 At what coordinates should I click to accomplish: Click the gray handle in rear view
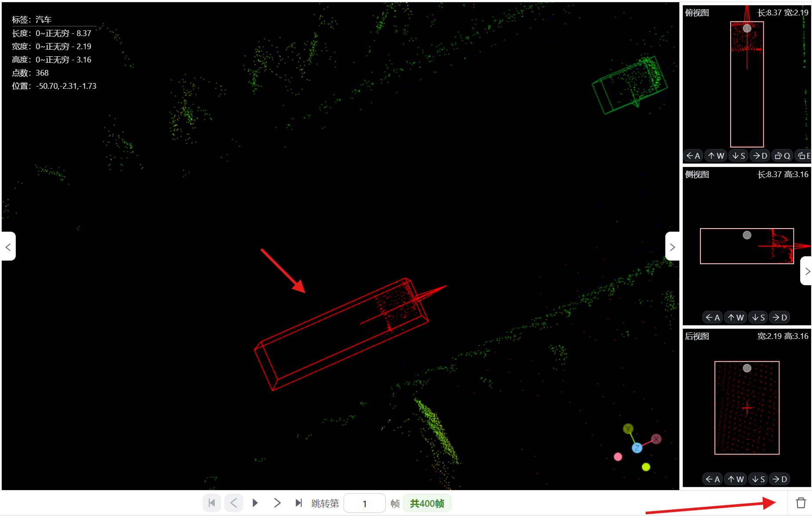pos(747,368)
